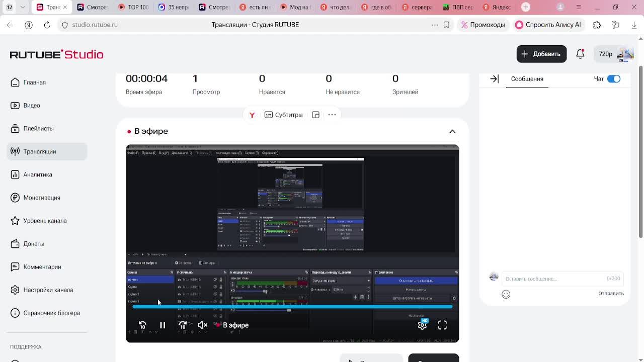Click Спросить Алису AI
This screenshot has width=644, height=362.
[x=548, y=25]
